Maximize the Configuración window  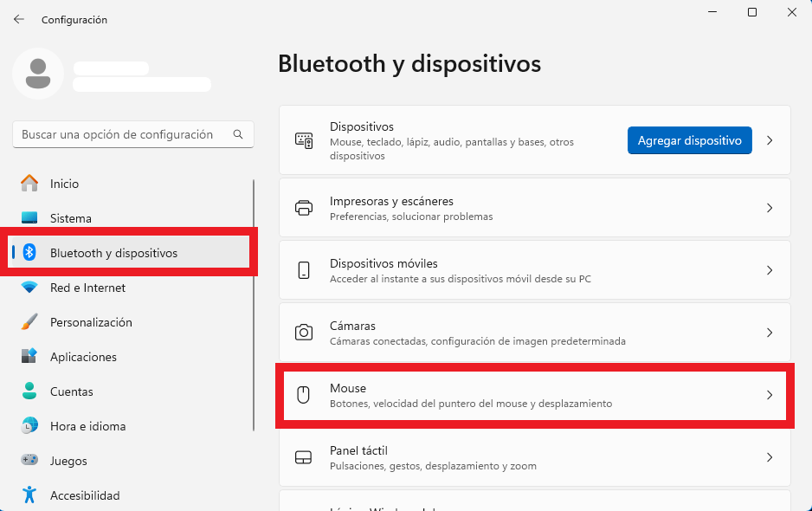[752, 12]
